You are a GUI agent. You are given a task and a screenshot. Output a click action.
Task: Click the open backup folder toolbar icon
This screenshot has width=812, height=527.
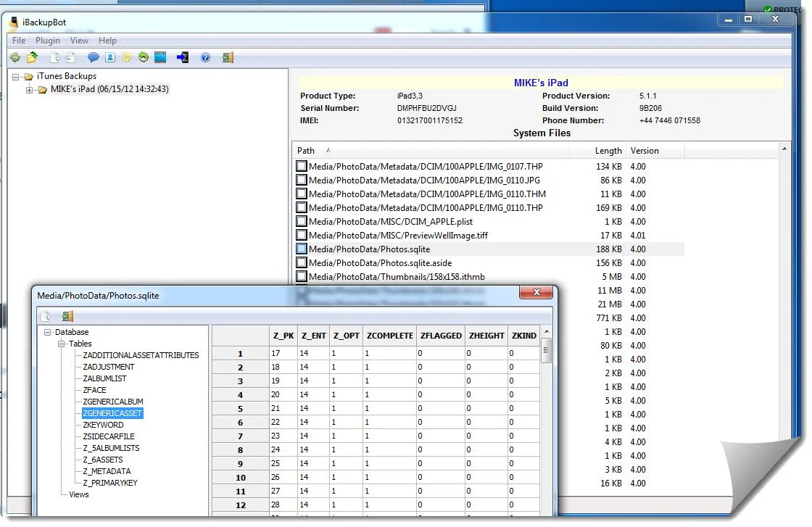32,58
